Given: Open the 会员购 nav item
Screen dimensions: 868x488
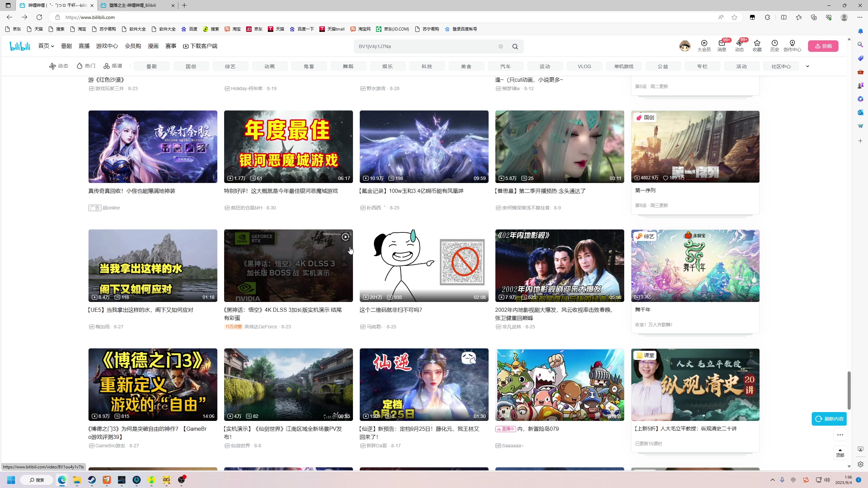Looking at the screenshot, I should pyautogui.click(x=133, y=46).
